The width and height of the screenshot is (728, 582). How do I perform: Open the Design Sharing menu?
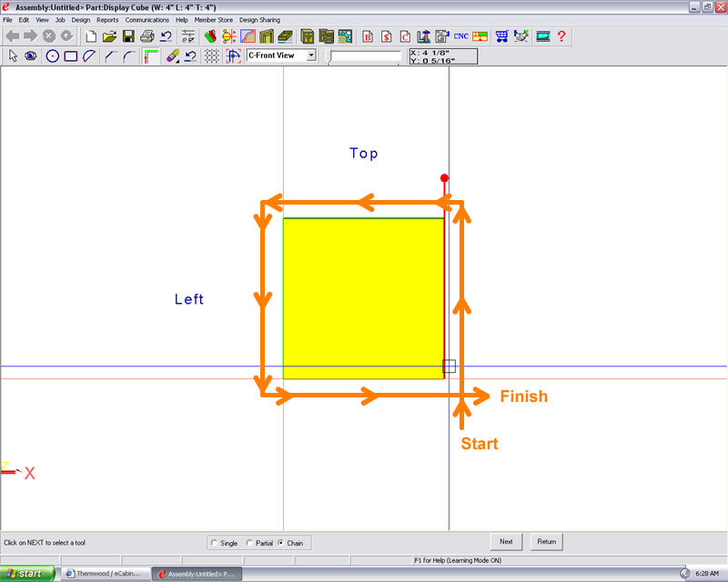pos(259,20)
